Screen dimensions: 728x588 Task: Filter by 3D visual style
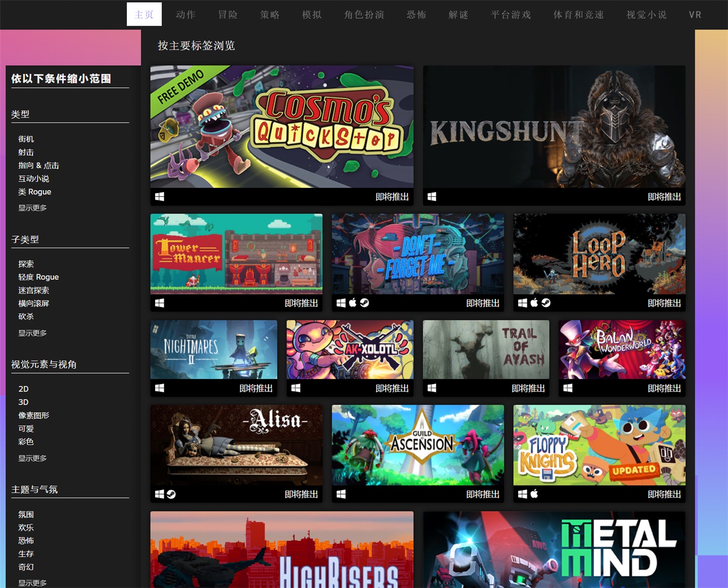(24, 402)
